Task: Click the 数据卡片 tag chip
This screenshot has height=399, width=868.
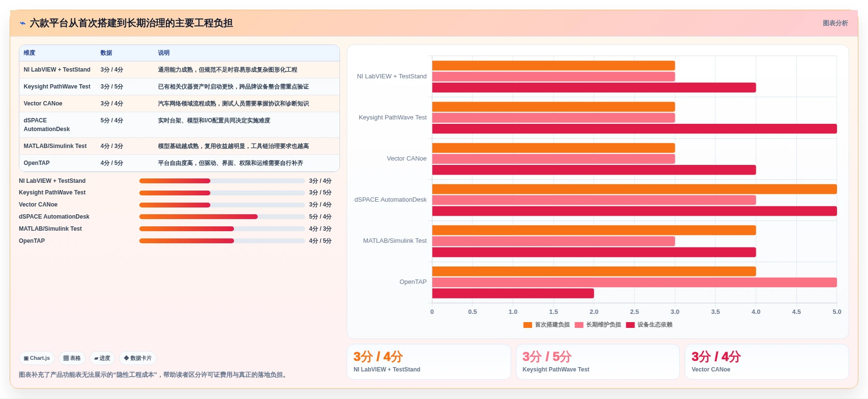Action: [x=138, y=358]
